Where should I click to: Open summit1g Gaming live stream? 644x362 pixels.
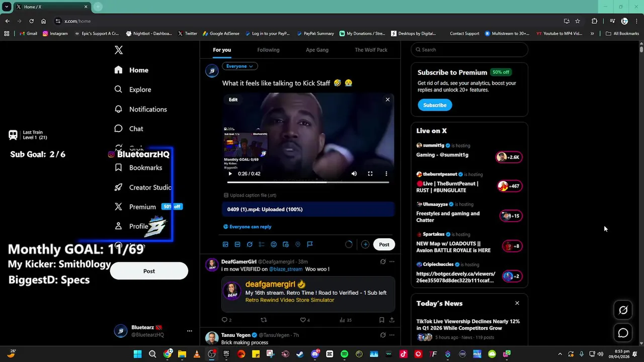pyautogui.click(x=469, y=151)
